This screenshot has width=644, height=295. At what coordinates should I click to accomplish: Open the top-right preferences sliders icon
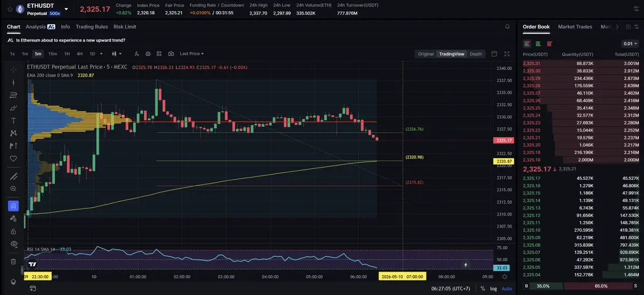coord(636,9)
